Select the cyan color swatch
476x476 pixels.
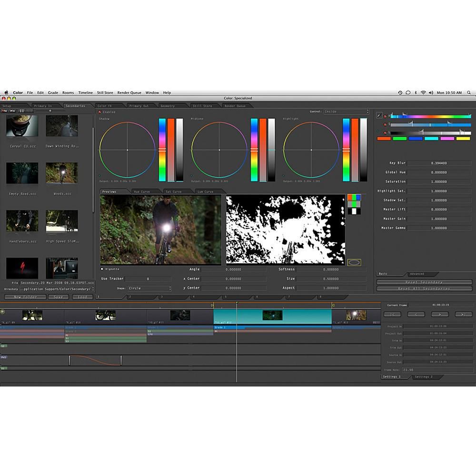(431, 139)
